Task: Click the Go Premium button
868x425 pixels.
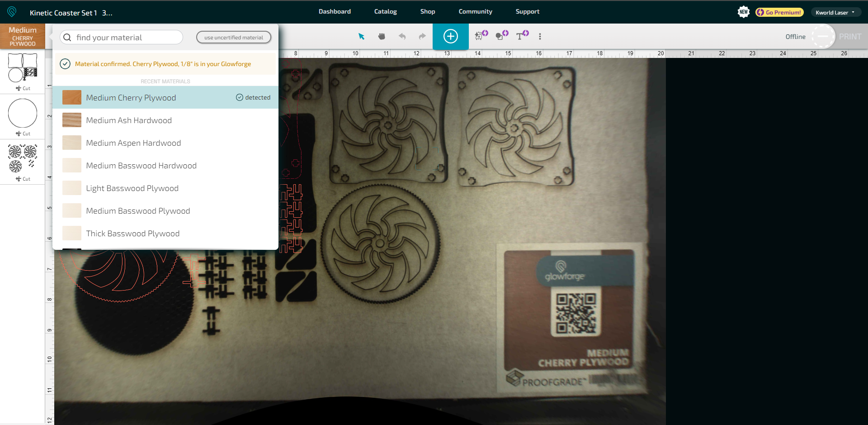Action: tap(778, 12)
